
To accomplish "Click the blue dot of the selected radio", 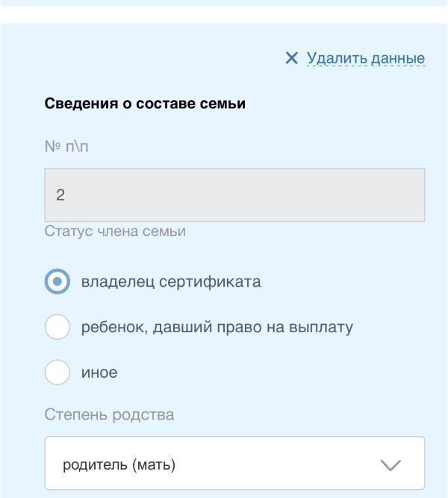I will tap(57, 282).
